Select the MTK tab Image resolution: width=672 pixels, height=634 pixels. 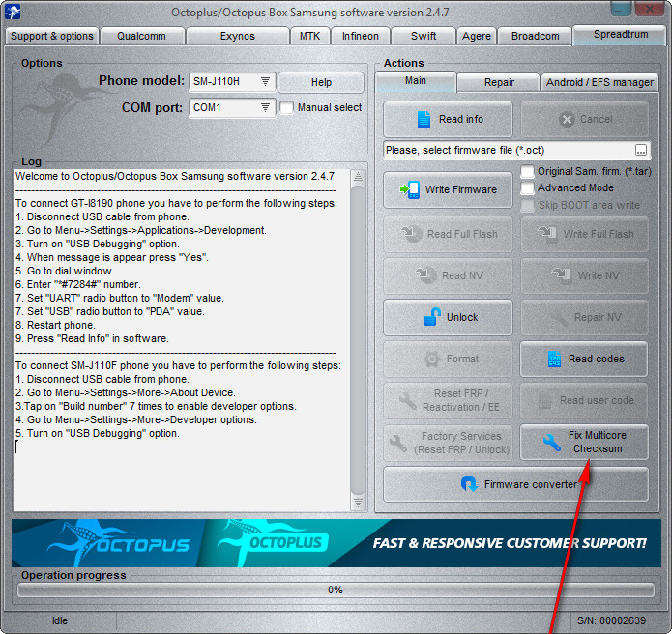tap(309, 36)
